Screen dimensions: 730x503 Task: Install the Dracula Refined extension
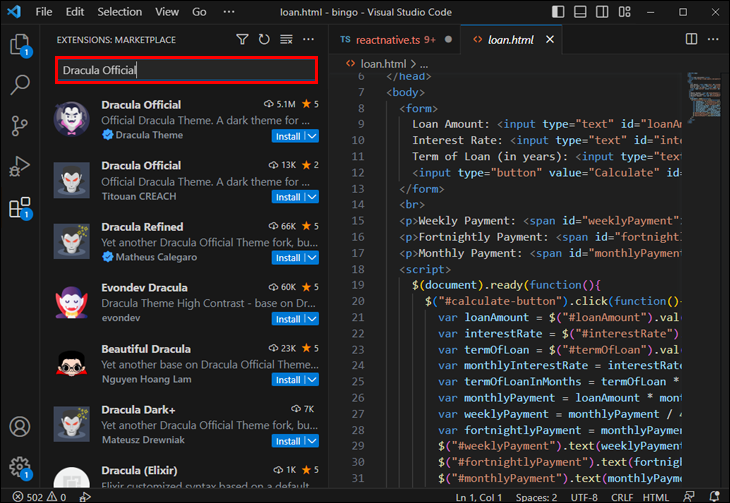[x=288, y=258]
